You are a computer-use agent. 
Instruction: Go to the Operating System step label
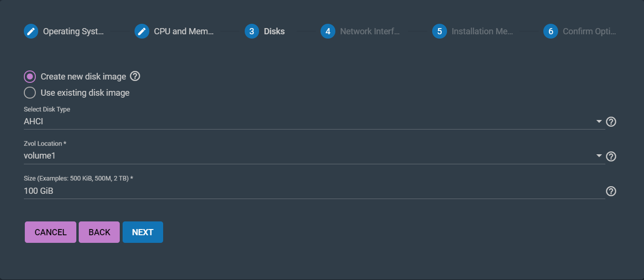[x=73, y=31]
